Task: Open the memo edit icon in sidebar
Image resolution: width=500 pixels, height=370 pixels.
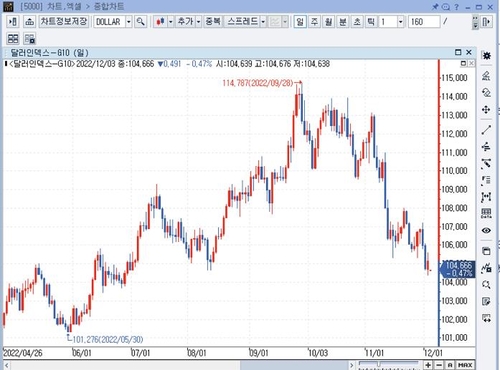Action: click(486, 301)
